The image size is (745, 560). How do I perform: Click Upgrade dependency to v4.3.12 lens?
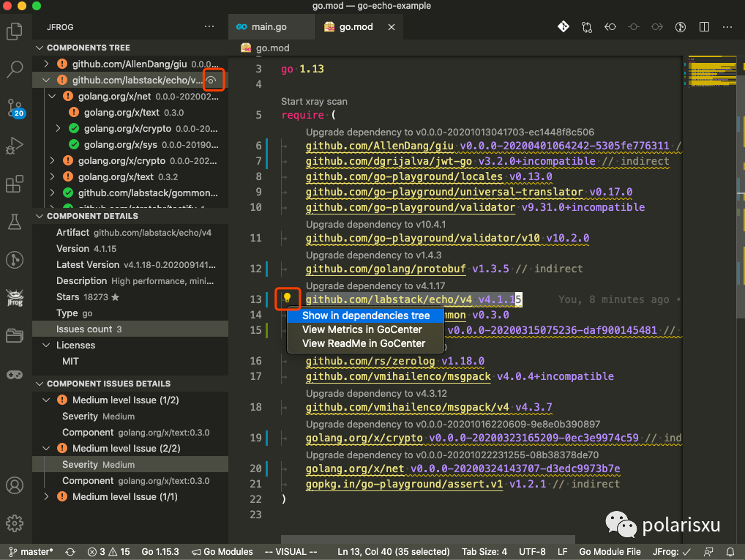[x=376, y=393]
